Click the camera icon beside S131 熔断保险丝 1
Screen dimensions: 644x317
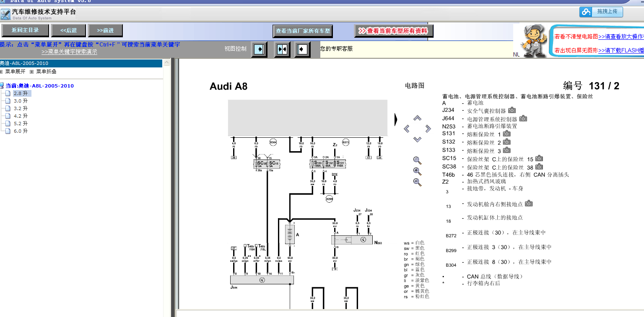[x=507, y=134]
